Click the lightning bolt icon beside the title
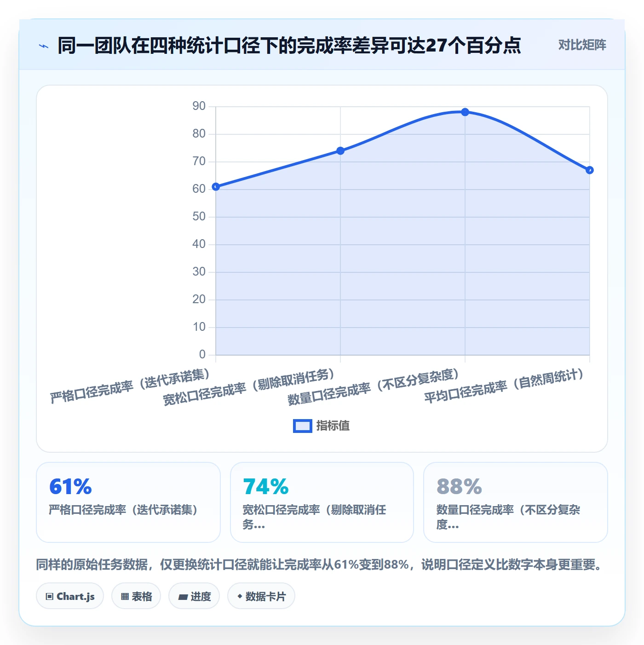 (x=44, y=46)
